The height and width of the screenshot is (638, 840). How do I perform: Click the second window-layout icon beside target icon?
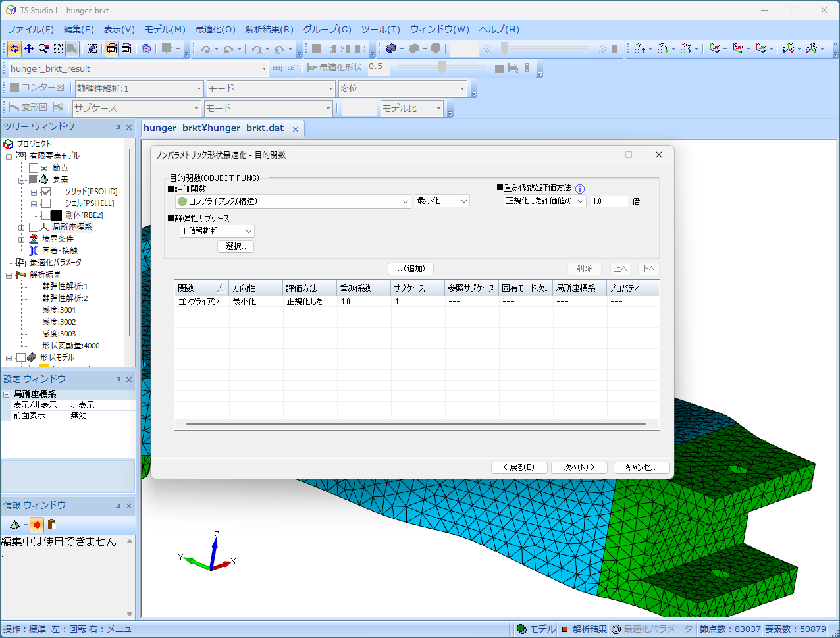coord(126,49)
